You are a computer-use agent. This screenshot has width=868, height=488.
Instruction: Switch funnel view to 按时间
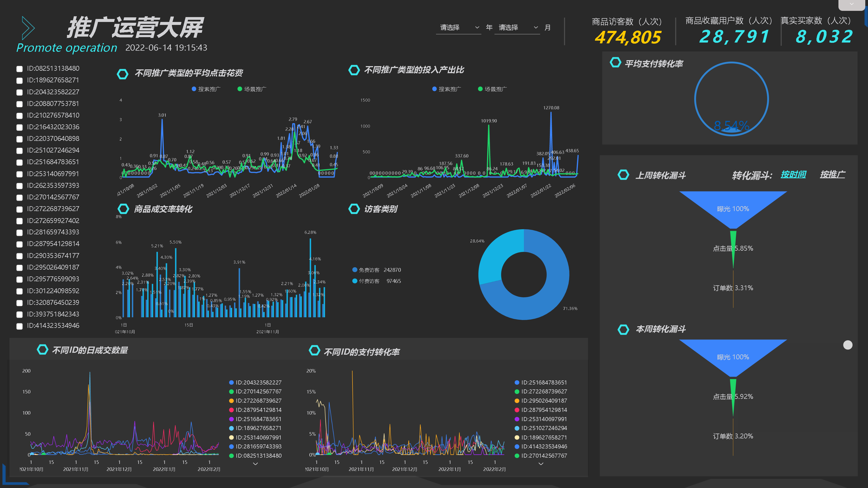793,174
